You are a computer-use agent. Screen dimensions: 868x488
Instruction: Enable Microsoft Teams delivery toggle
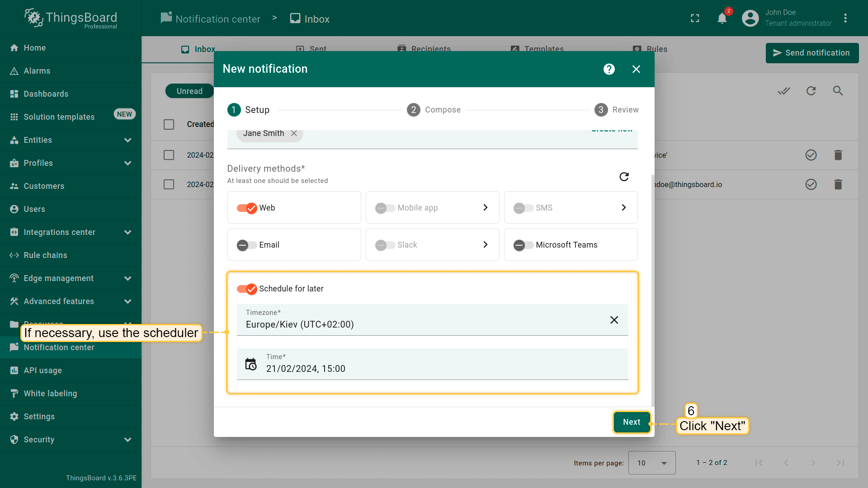click(523, 245)
